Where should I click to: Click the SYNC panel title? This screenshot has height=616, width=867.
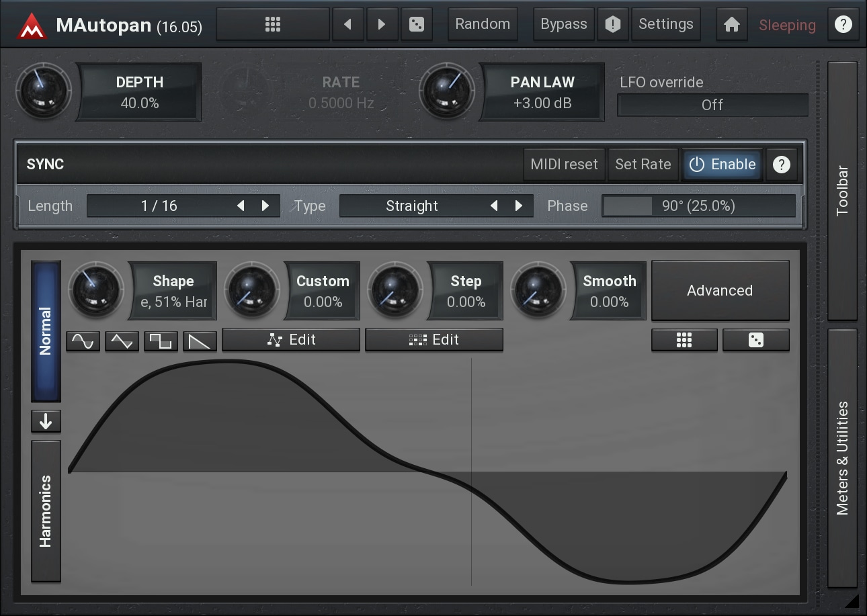(x=45, y=165)
